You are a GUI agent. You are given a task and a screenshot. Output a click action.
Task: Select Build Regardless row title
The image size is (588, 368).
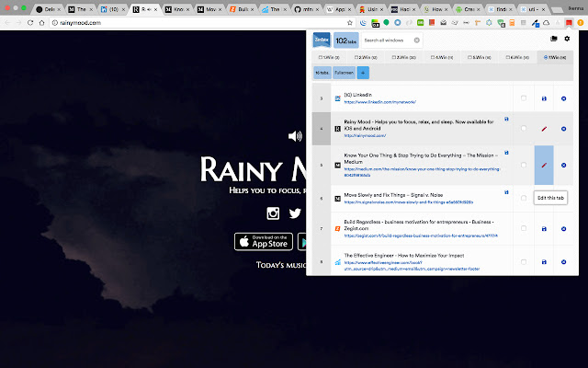[419, 224]
